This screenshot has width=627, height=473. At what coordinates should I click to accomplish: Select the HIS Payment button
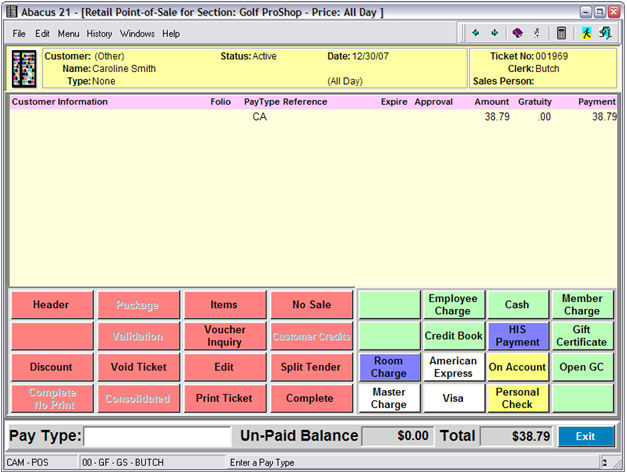[x=517, y=336]
